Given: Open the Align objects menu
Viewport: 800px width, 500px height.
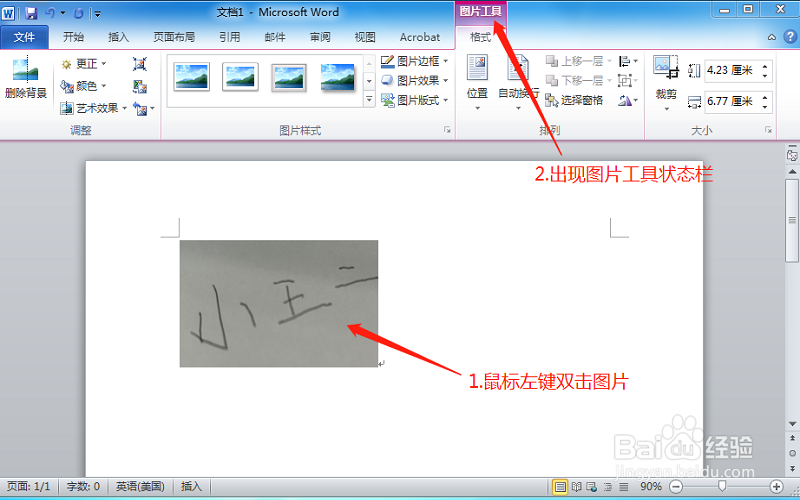Looking at the screenshot, I should click(x=628, y=61).
